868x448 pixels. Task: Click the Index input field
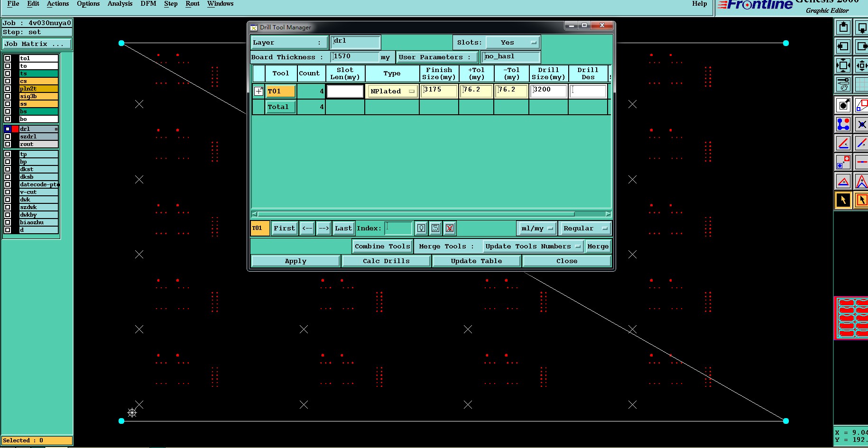coord(398,228)
